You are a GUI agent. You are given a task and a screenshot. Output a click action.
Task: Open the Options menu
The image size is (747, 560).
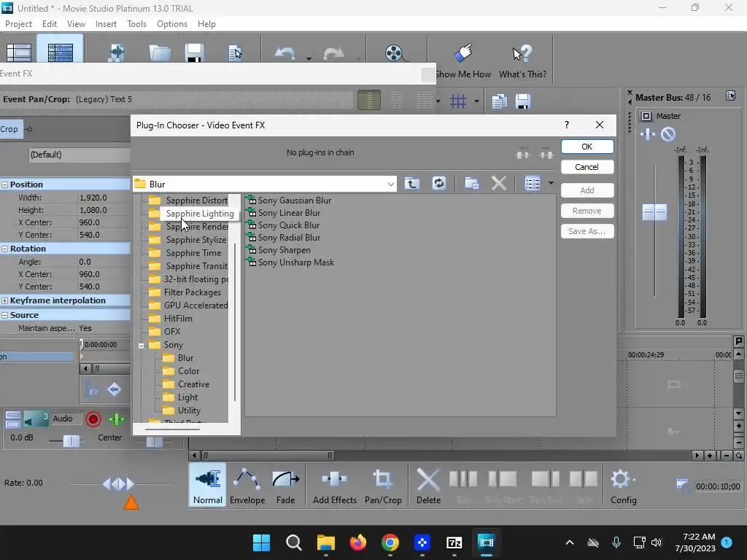(x=172, y=24)
